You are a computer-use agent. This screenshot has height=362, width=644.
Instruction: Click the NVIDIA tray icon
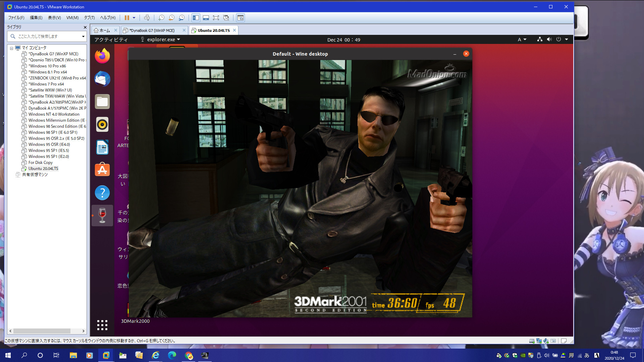523,356
